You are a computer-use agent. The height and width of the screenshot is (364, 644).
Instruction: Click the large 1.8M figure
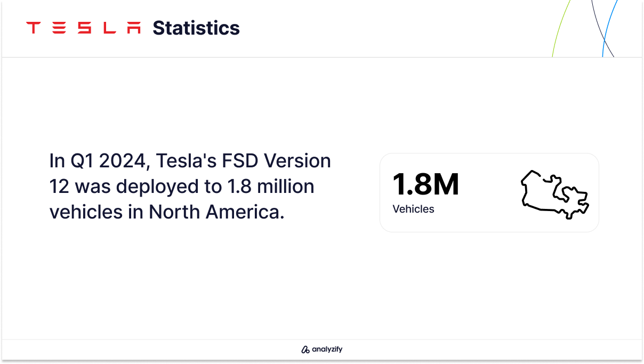(x=425, y=184)
